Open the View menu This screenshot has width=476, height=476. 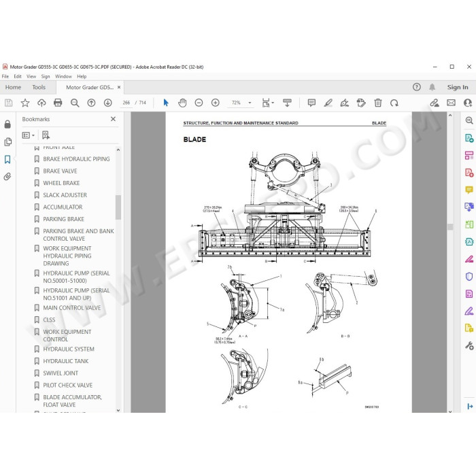pyautogui.click(x=31, y=76)
